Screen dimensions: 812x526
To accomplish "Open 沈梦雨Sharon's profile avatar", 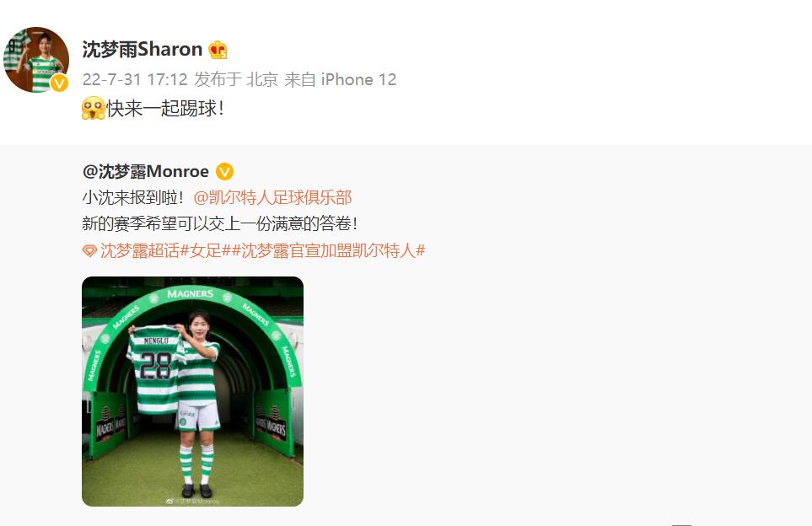I will coord(36,60).
